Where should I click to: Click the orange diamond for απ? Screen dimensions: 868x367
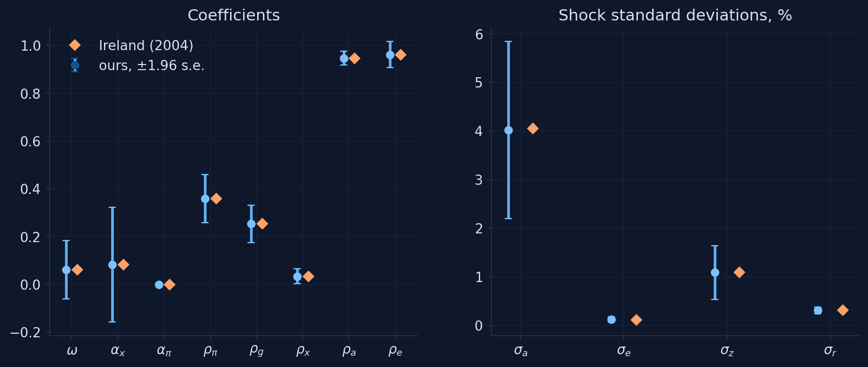[x=170, y=285]
